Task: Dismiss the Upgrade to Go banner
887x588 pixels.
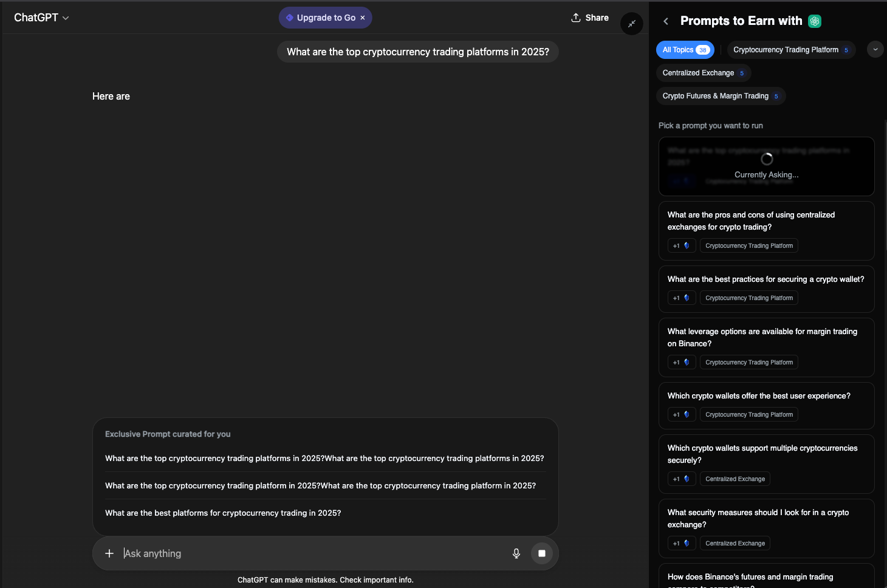Action: (x=363, y=18)
